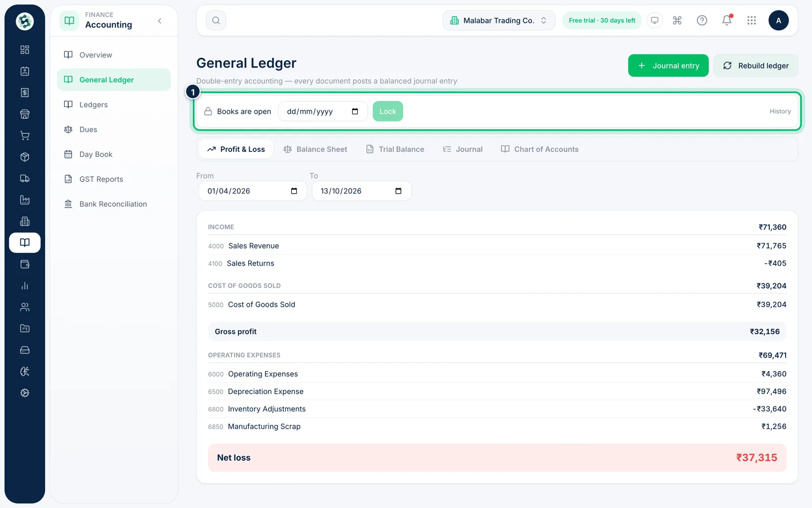Open the delivery truck icon in rail

pyautogui.click(x=25, y=178)
